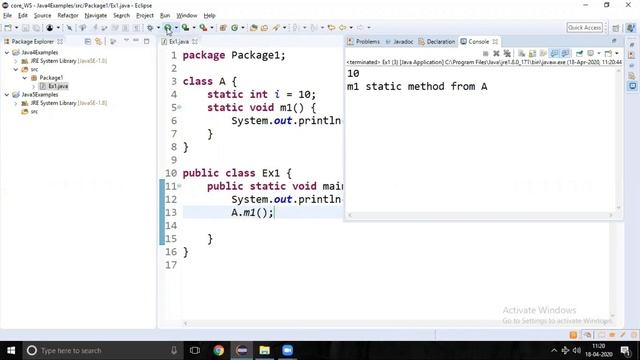
Task: Open the Source menu
Action: pos(42,16)
